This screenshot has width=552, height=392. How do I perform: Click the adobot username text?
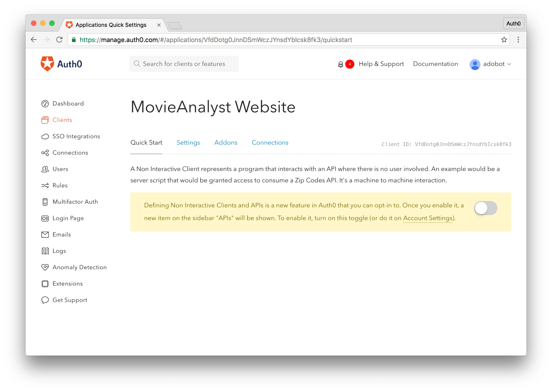coord(494,64)
